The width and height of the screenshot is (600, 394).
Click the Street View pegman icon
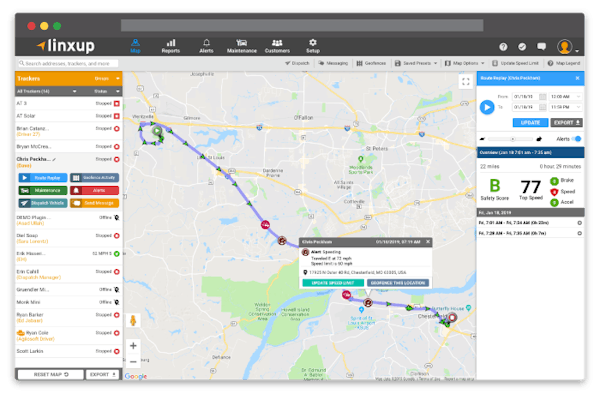[x=133, y=320]
